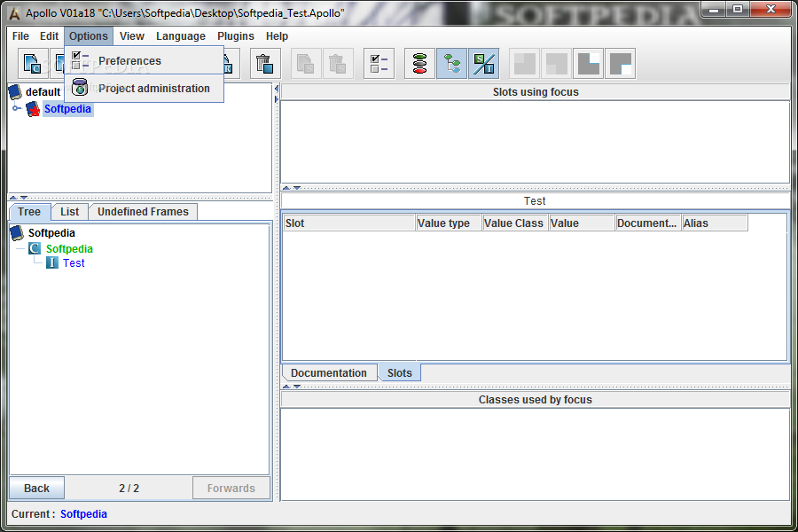Click the I instance icon beside Test
This screenshot has width=798, height=532.
(x=52, y=262)
